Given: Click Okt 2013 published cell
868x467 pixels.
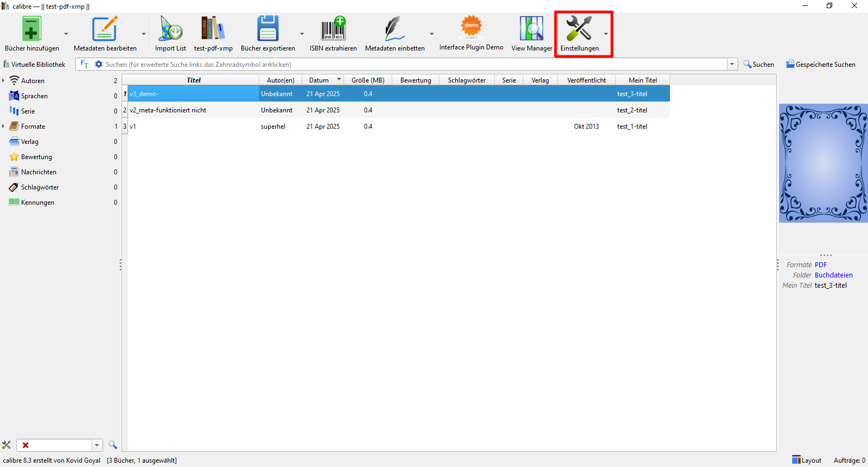Looking at the screenshot, I should point(586,127).
